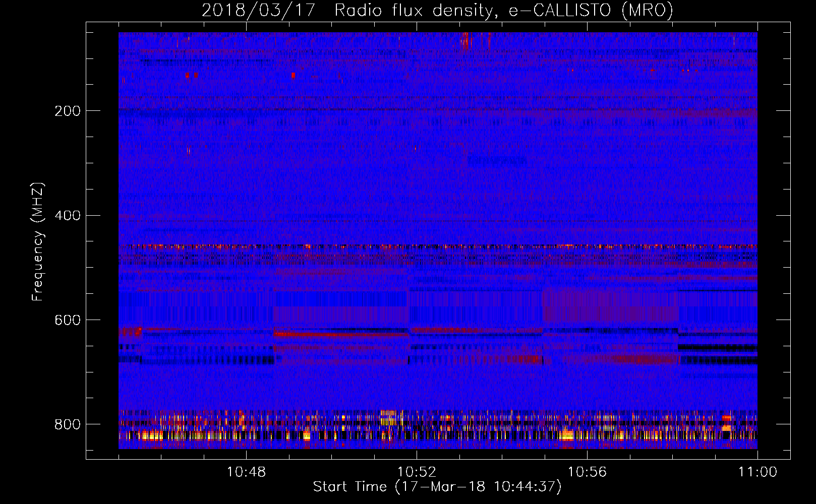Click the 10:52 time tick label

click(x=417, y=472)
